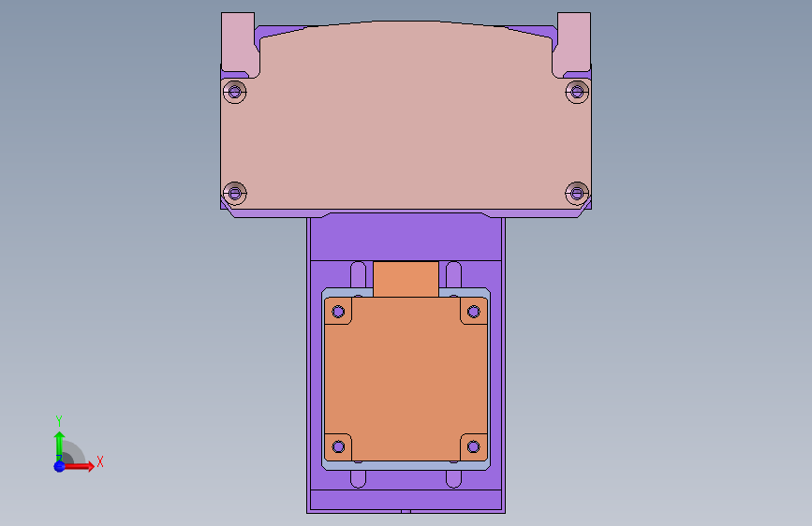
Task: Select the motor's lower-left mounting hole
Action: click(338, 446)
